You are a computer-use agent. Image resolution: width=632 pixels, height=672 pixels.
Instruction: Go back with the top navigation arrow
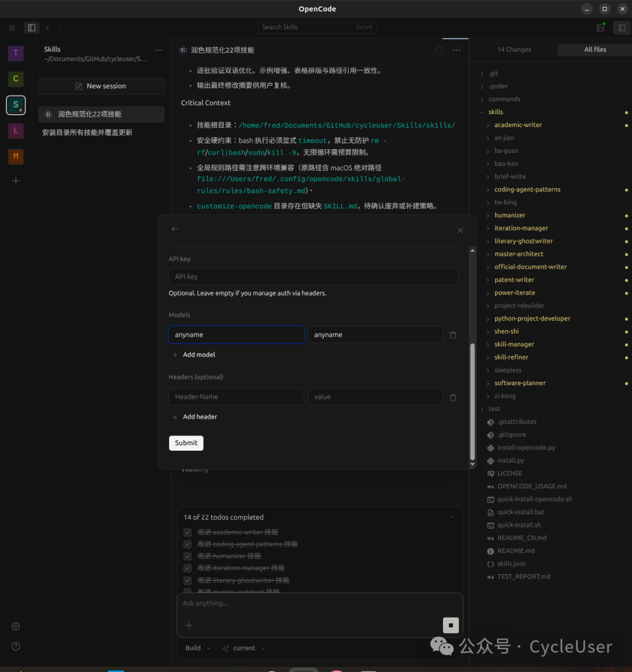47,28
